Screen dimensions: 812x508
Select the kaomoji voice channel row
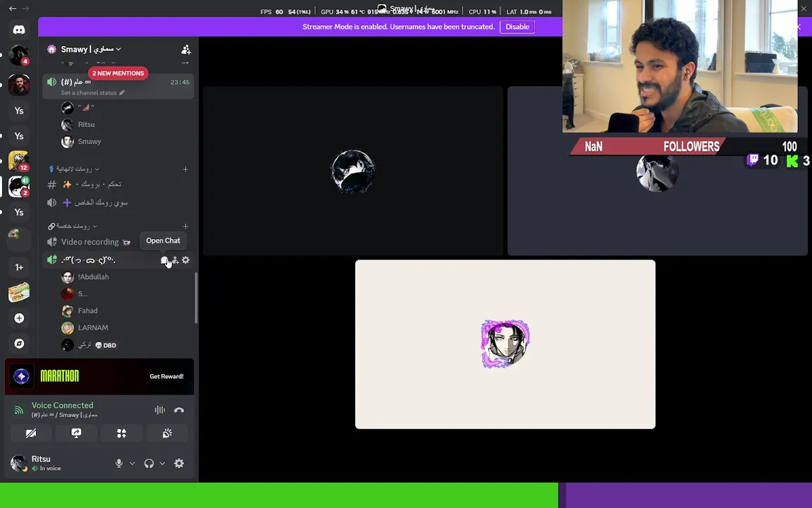click(118, 260)
